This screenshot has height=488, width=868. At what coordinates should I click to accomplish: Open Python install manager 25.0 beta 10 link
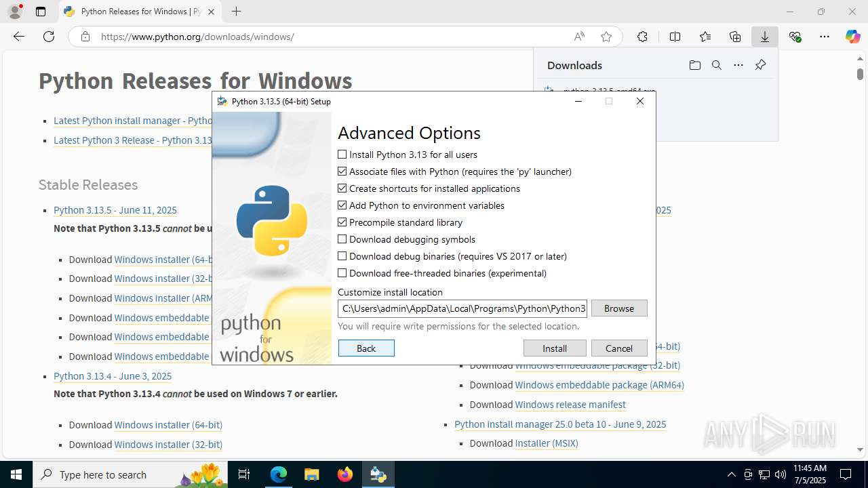[560, 424]
